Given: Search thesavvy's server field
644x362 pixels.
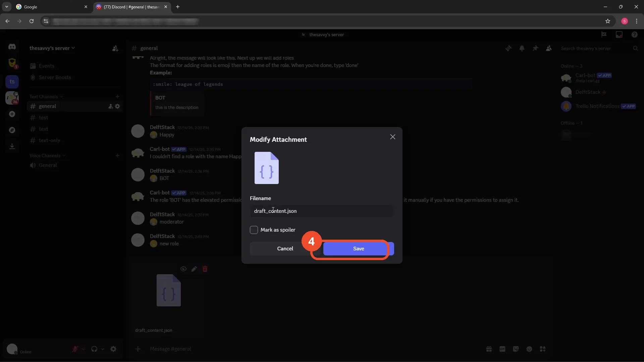Looking at the screenshot, I should tap(599, 48).
